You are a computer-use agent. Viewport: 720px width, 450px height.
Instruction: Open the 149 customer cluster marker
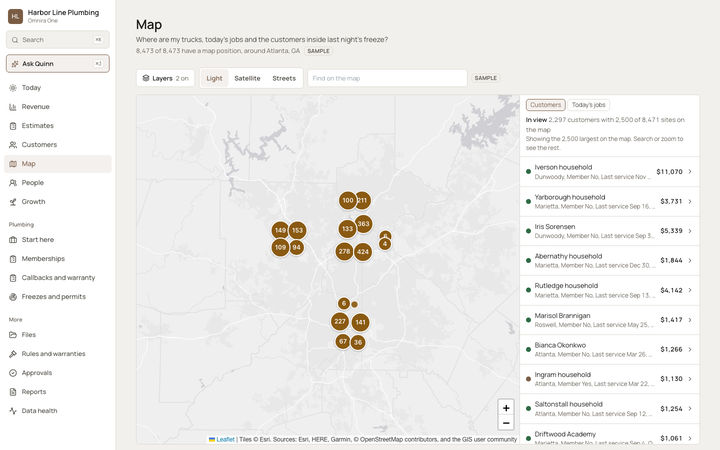[x=280, y=231]
